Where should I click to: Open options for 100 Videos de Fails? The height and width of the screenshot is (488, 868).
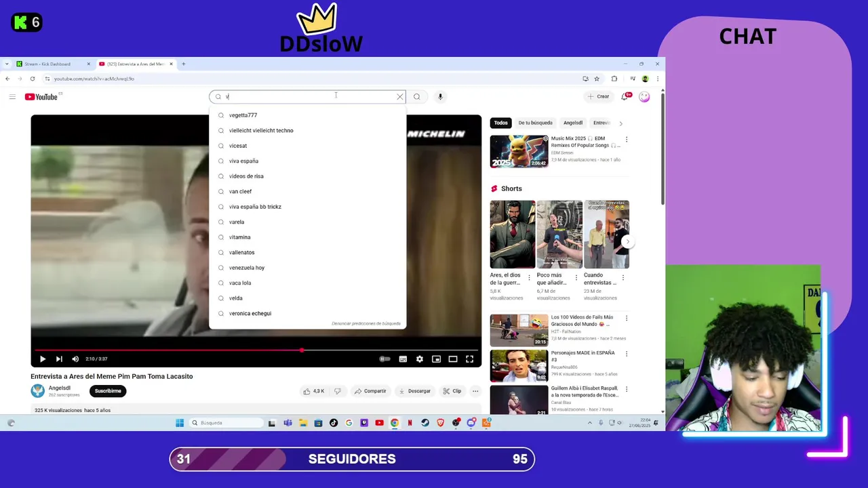click(626, 318)
